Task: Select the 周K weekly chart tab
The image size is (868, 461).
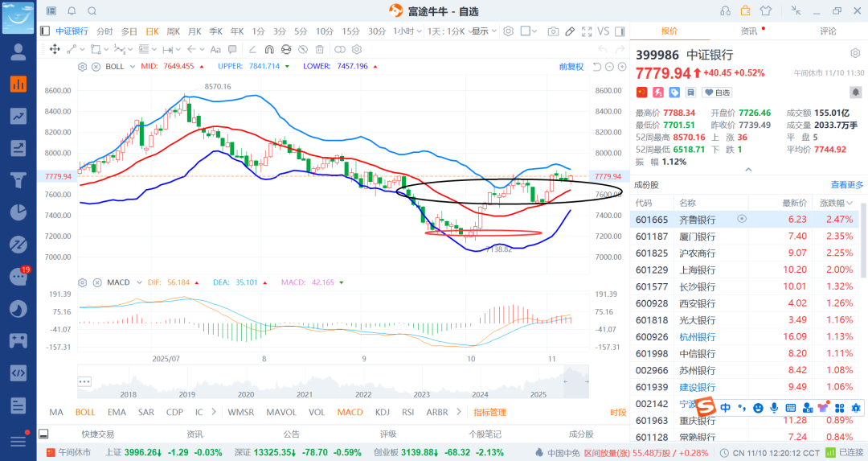Action: (x=173, y=31)
